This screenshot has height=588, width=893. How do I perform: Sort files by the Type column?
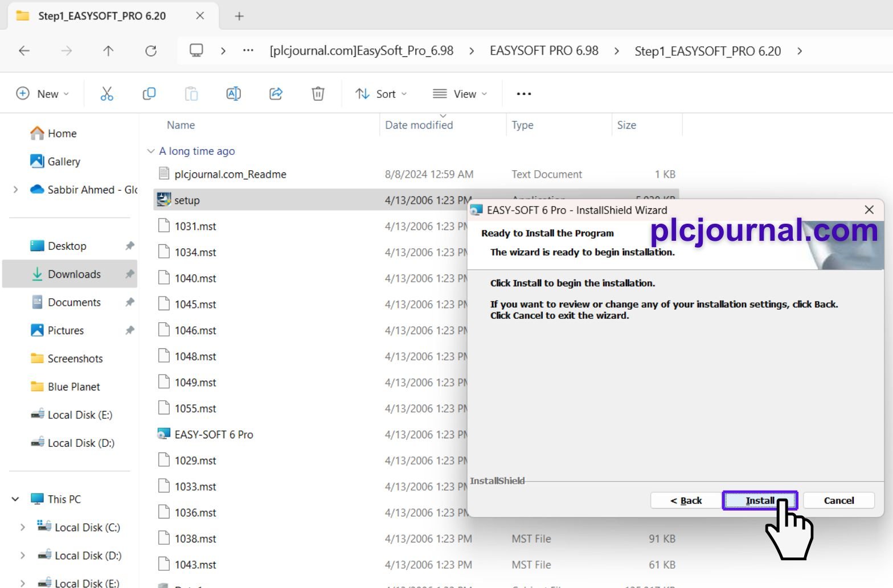pyautogui.click(x=522, y=125)
